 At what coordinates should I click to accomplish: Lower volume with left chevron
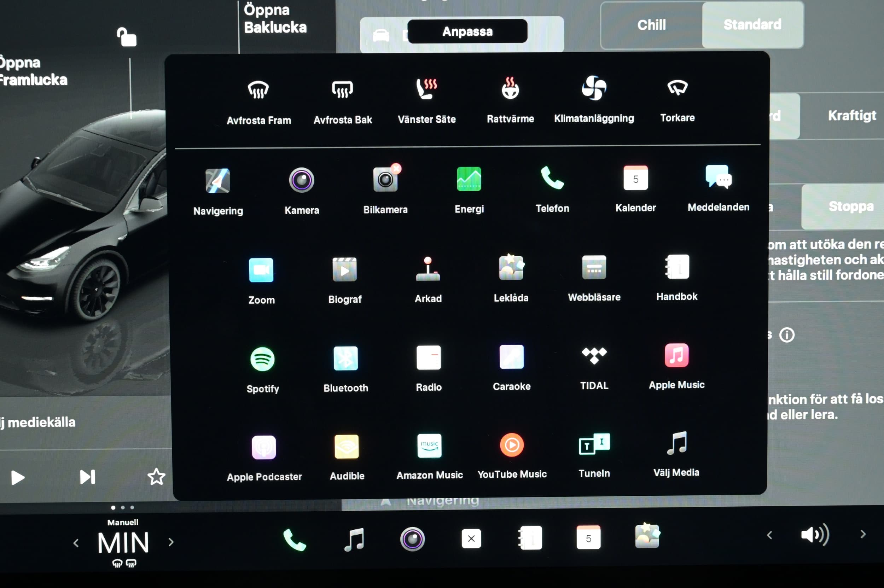click(769, 535)
